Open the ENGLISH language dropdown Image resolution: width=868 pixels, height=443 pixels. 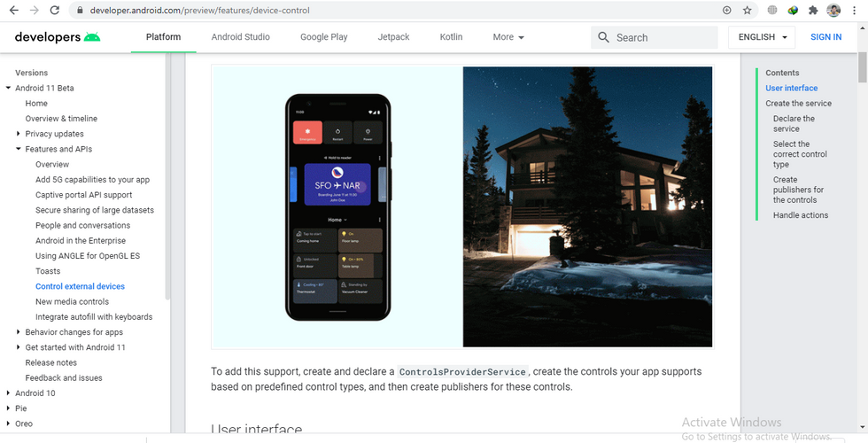[x=762, y=37]
